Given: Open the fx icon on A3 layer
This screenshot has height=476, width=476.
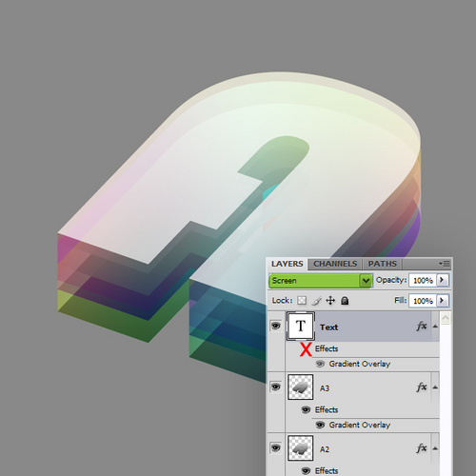Looking at the screenshot, I should tap(422, 387).
